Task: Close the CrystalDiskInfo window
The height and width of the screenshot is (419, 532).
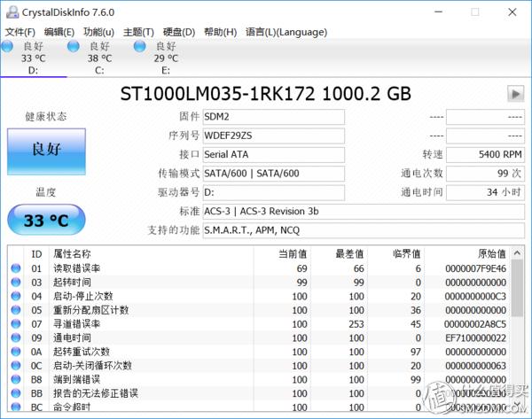Action: 512,12
